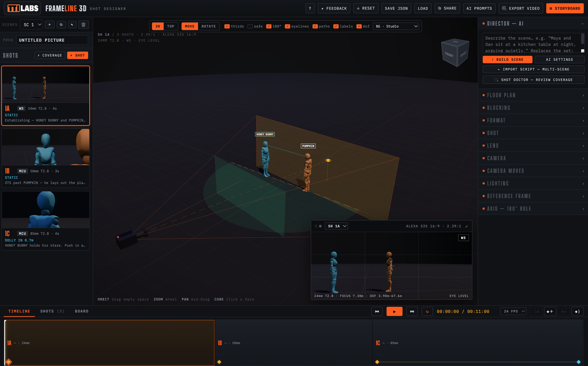This screenshot has width=588, height=366.
Task: Click Import Script — Multi-Scene
Action: tap(533, 69)
